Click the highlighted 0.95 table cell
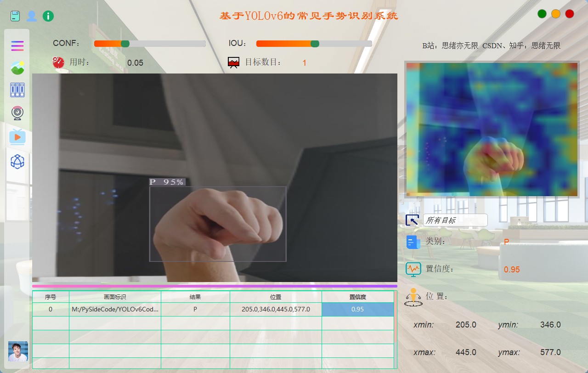This screenshot has height=373, width=588. 357,309
